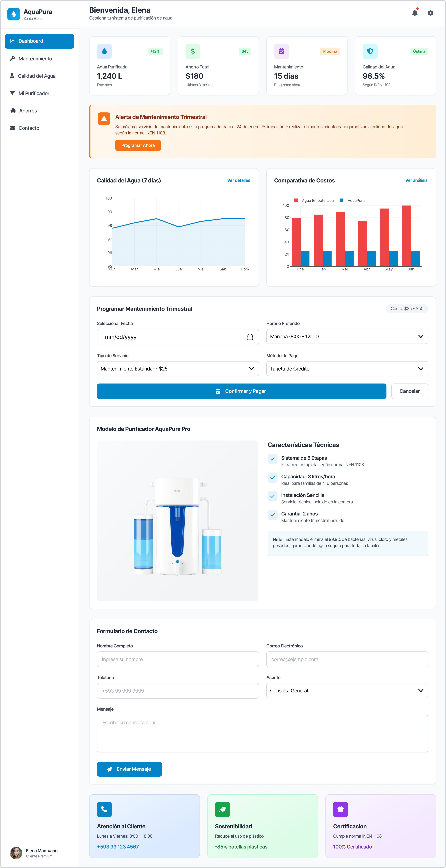Viewport: 446px width, 868px height.
Task: Click the check icon beside Capacidad: 8 litros/hora
Action: click(x=273, y=478)
